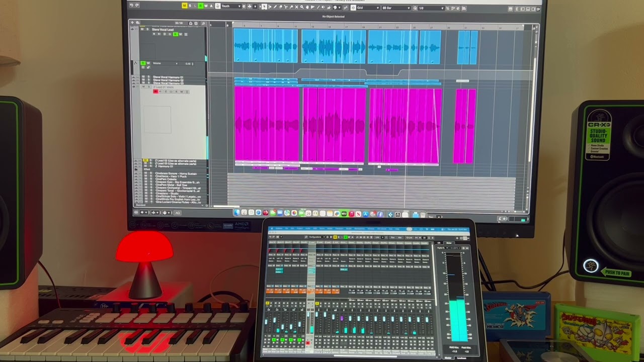Image resolution: width=644 pixels, height=362 pixels.
Task: Click the Effect folder track icon
Action: point(136,169)
